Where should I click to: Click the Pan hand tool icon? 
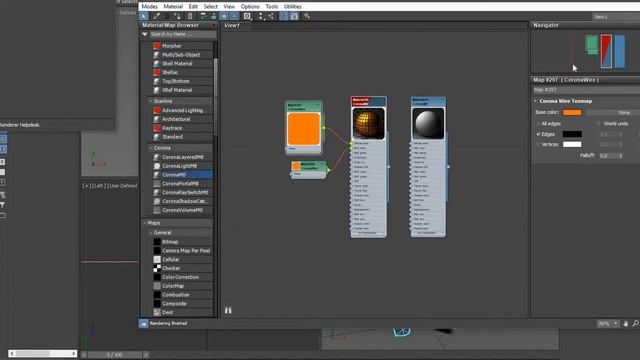(x=626, y=324)
